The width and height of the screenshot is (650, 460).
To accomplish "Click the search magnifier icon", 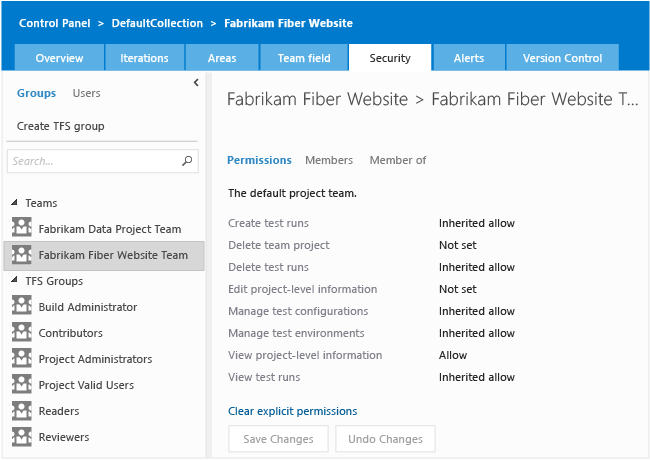I will [x=187, y=161].
